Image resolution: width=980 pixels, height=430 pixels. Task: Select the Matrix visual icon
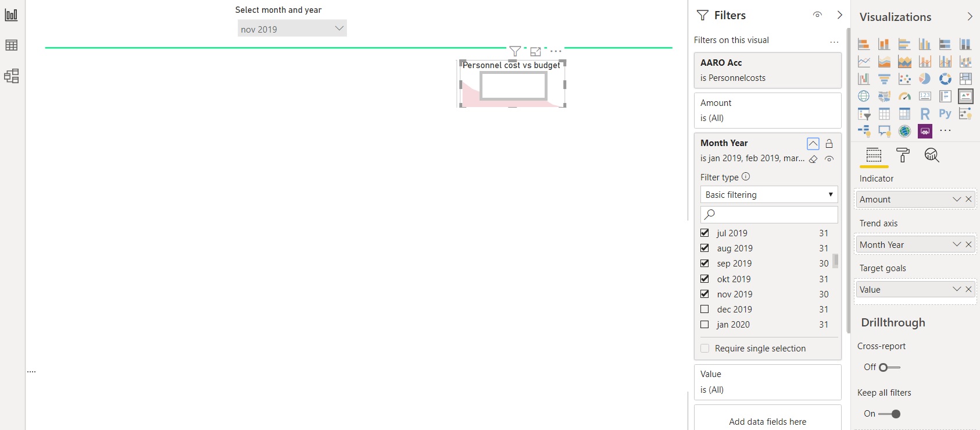(904, 113)
